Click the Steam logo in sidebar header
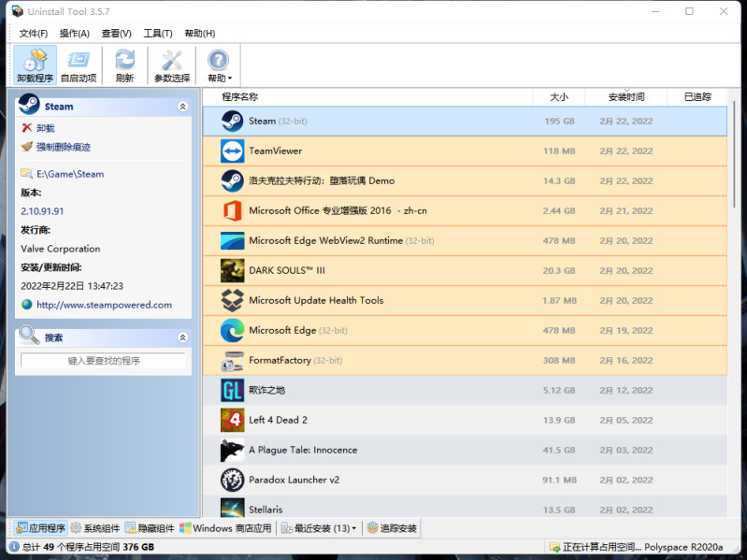Image resolution: width=747 pixels, height=560 pixels. point(29,105)
